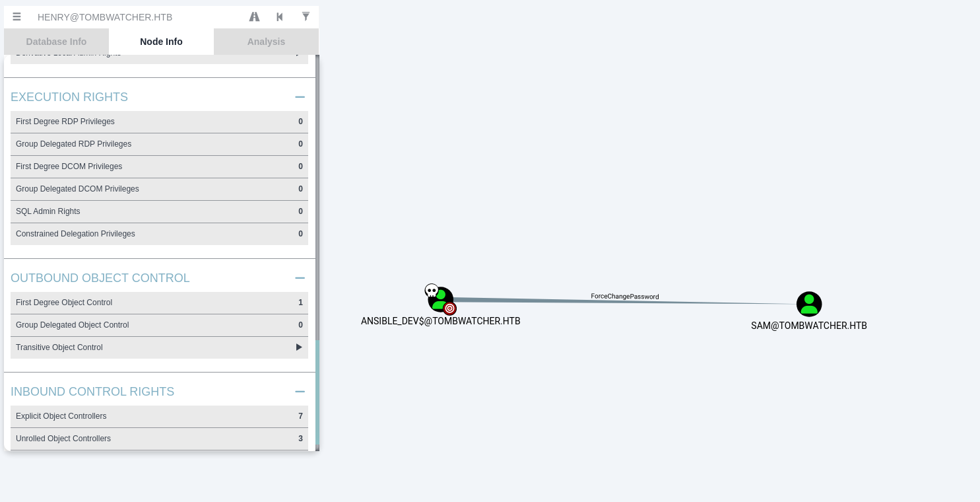980x502 pixels.
Task: Run the Transitive Object Control query
Action: pos(298,347)
